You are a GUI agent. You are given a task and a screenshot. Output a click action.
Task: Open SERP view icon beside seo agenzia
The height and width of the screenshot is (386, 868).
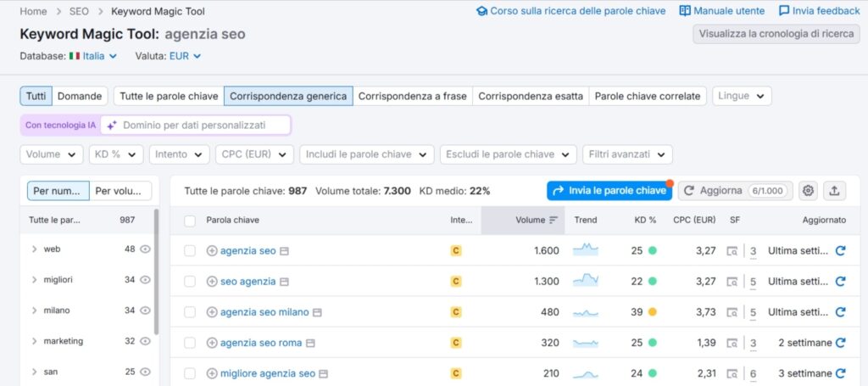(284, 282)
